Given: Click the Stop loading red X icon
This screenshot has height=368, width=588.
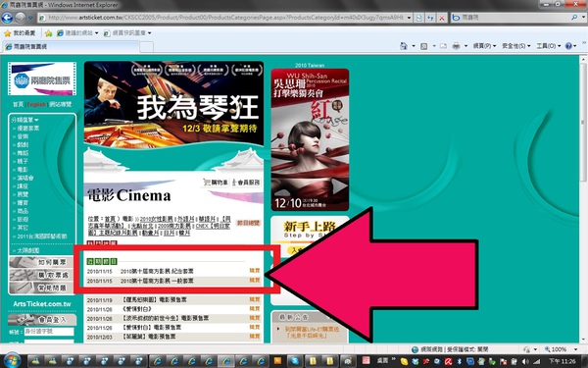Looking at the screenshot, I should click(x=442, y=18).
